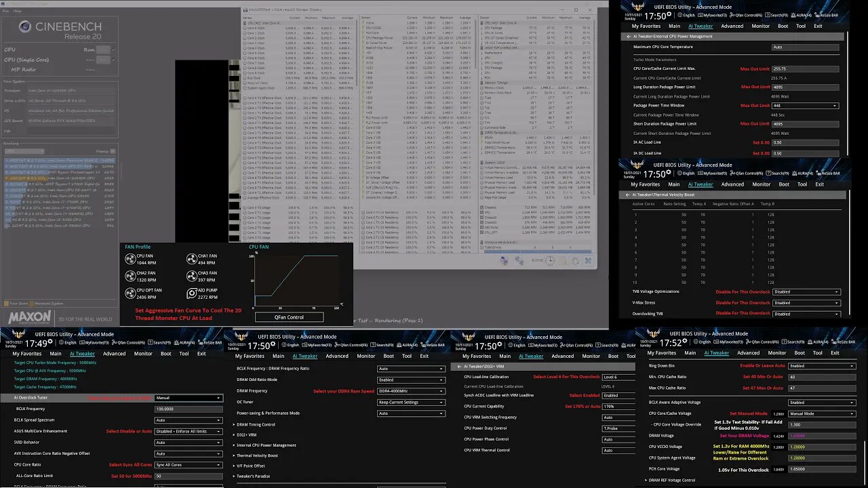Switch to Boot tab in Thermal Velocity Boost panel
Viewport: 868px width, 488px height.
pos(784,184)
